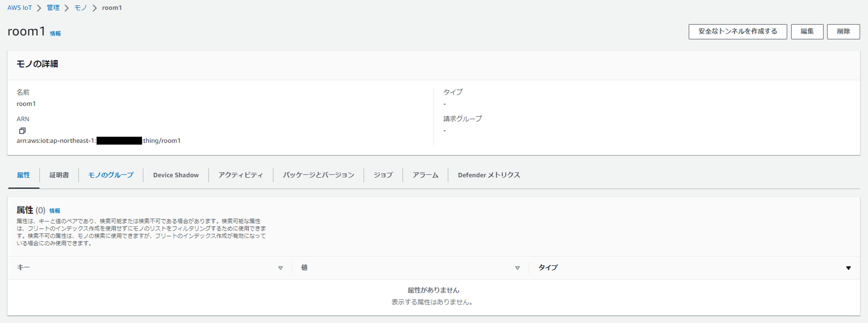
Task: Select Defender メトリクス tab
Action: tap(489, 175)
